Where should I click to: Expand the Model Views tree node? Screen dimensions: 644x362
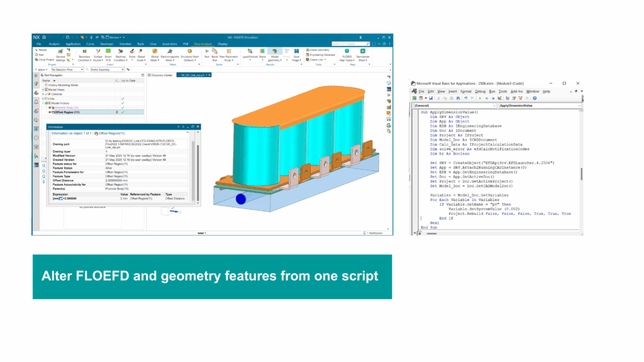click(43, 89)
